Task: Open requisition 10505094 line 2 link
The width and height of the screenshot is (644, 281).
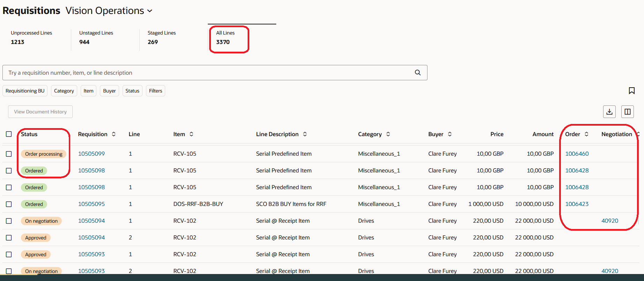Action: [x=92, y=237]
